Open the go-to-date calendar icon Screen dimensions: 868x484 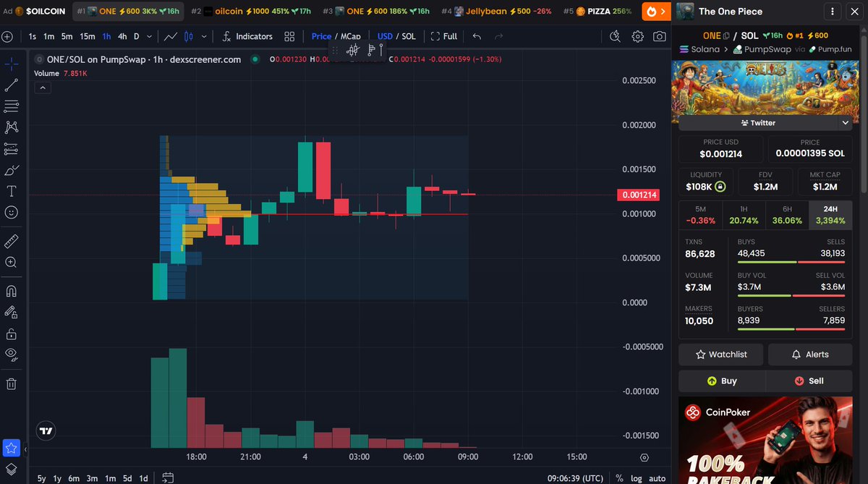168,477
